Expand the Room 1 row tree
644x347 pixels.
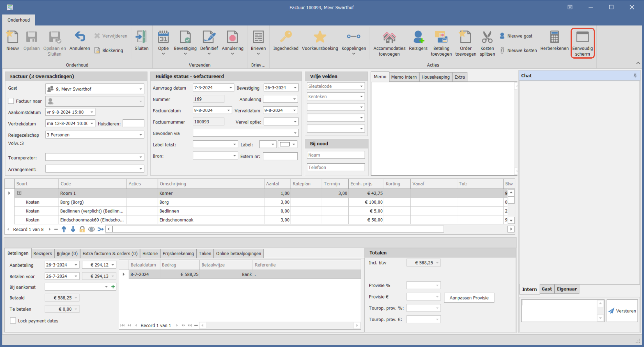pos(19,193)
